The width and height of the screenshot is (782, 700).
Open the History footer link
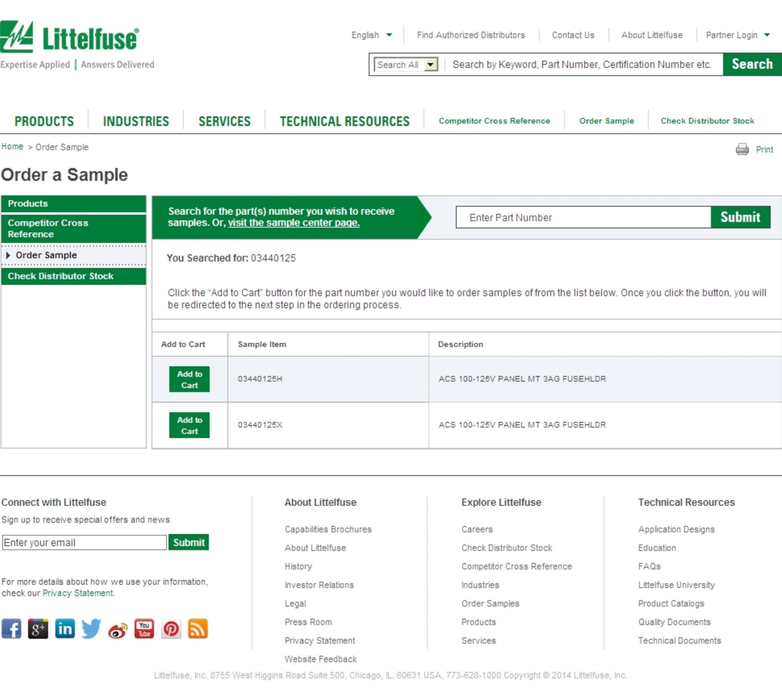click(298, 566)
